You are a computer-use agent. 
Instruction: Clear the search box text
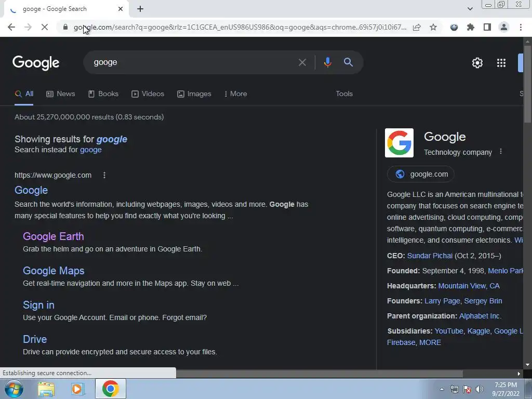coord(302,62)
